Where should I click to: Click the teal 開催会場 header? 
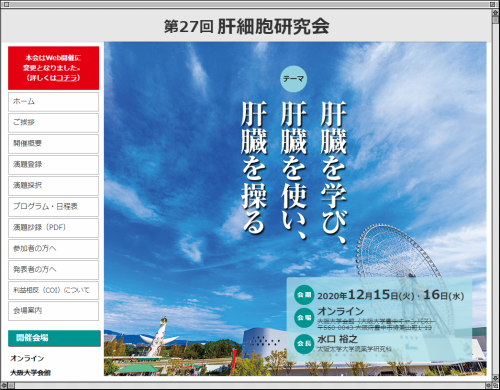pos(54,338)
